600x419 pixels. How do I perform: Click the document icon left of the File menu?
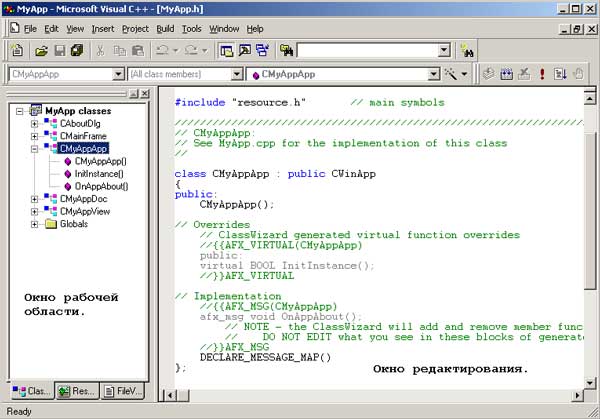coord(15,28)
